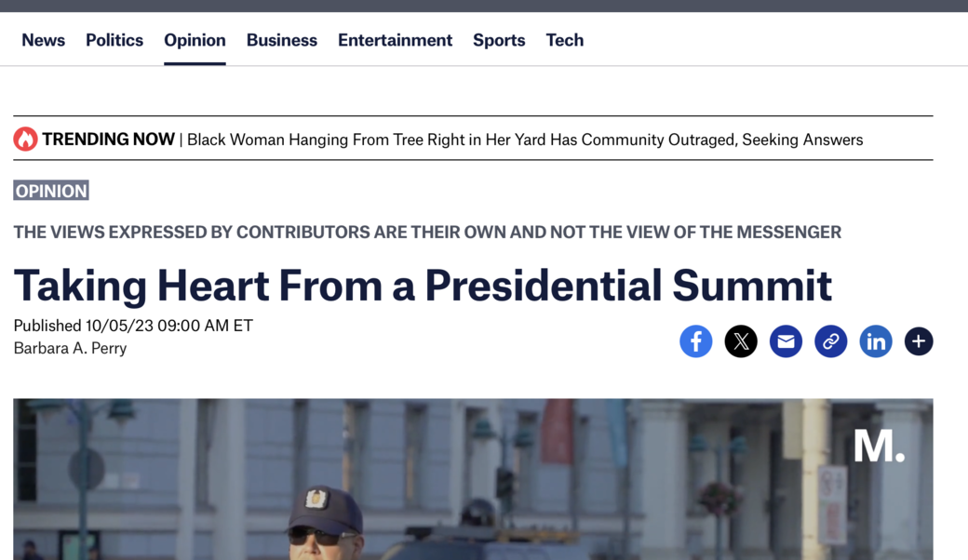Click the Trending Now flame icon
Viewport: 968px width, 560px height.
pos(27,139)
